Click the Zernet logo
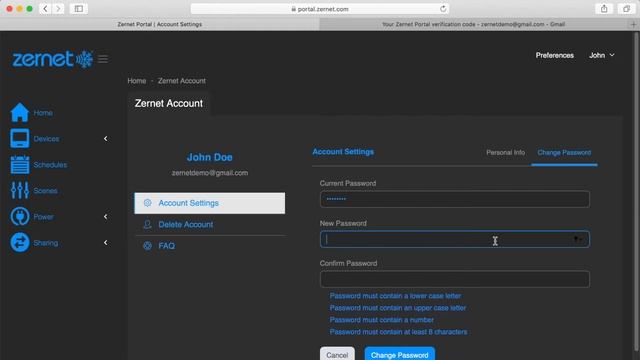The image size is (640, 360). pyautogui.click(x=52, y=59)
